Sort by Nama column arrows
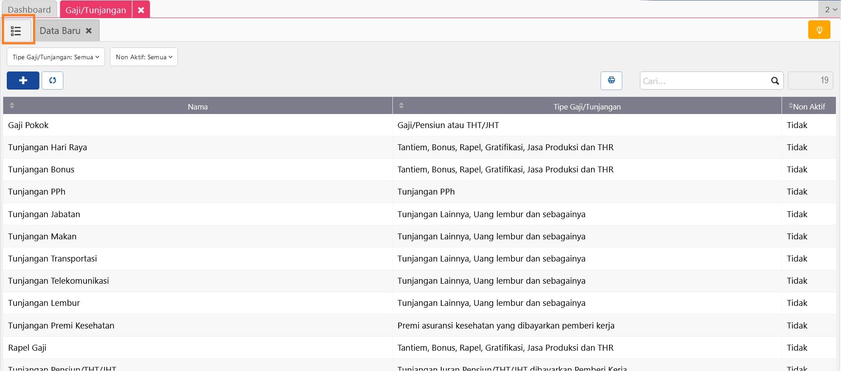868x371 pixels. [x=12, y=105]
